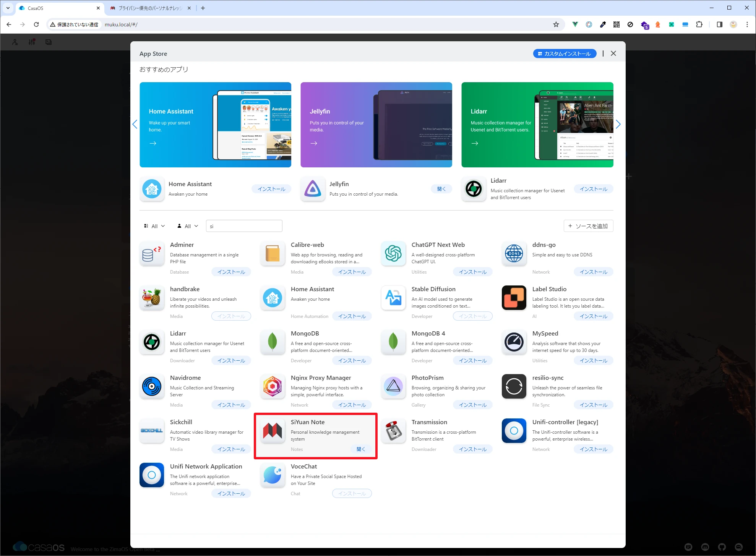Open the Home Assistant banner card
756x556 pixels.
pyautogui.click(x=215, y=125)
